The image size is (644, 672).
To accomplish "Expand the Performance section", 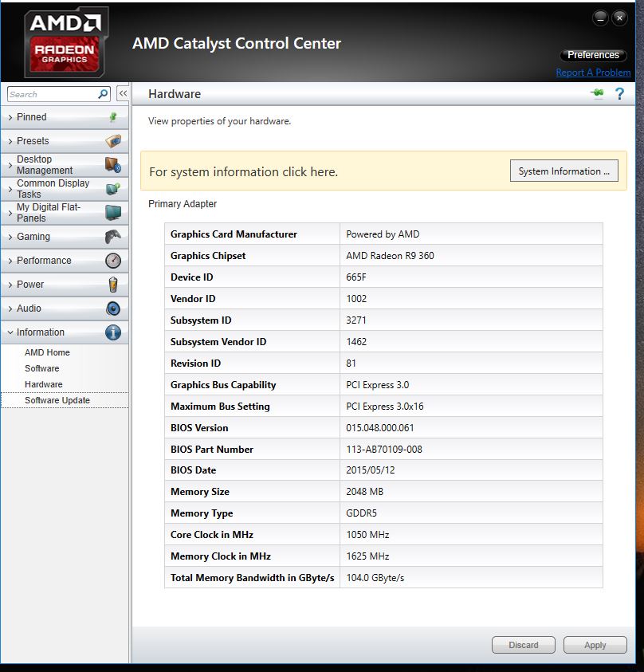I will coord(65,261).
